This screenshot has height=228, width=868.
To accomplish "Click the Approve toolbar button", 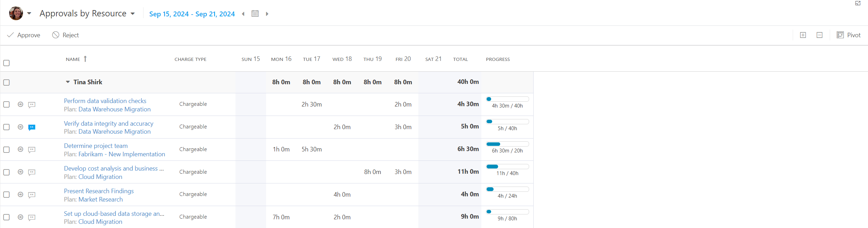I will click(24, 35).
